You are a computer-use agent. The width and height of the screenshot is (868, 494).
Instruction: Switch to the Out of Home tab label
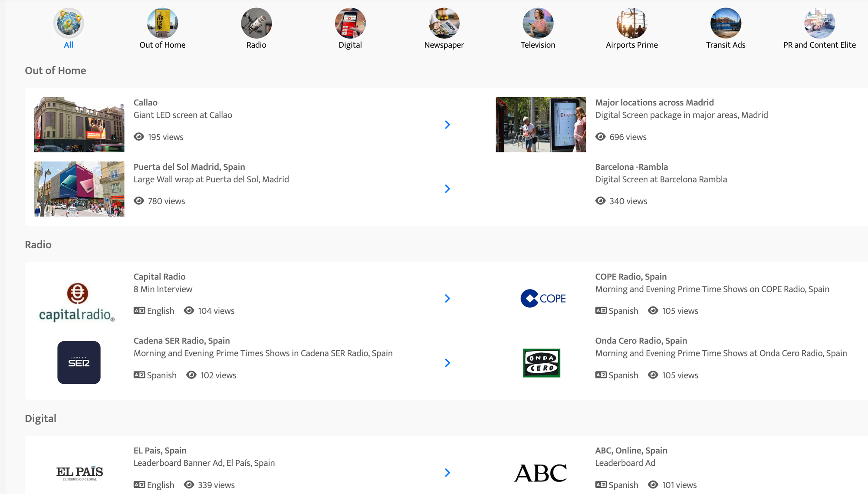(x=162, y=45)
